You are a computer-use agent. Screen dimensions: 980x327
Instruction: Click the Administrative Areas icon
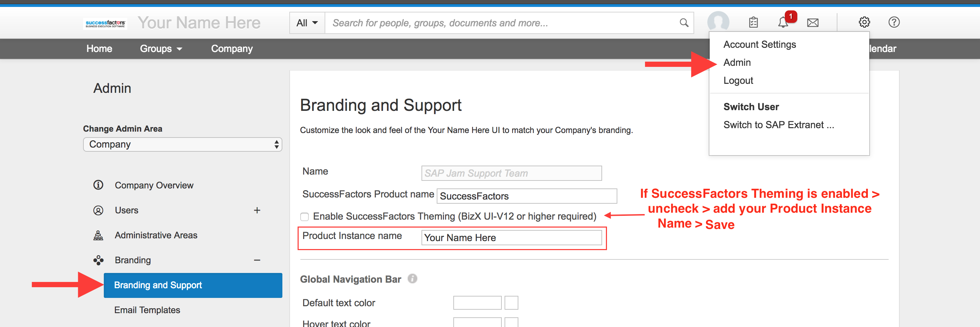pyautogui.click(x=98, y=235)
